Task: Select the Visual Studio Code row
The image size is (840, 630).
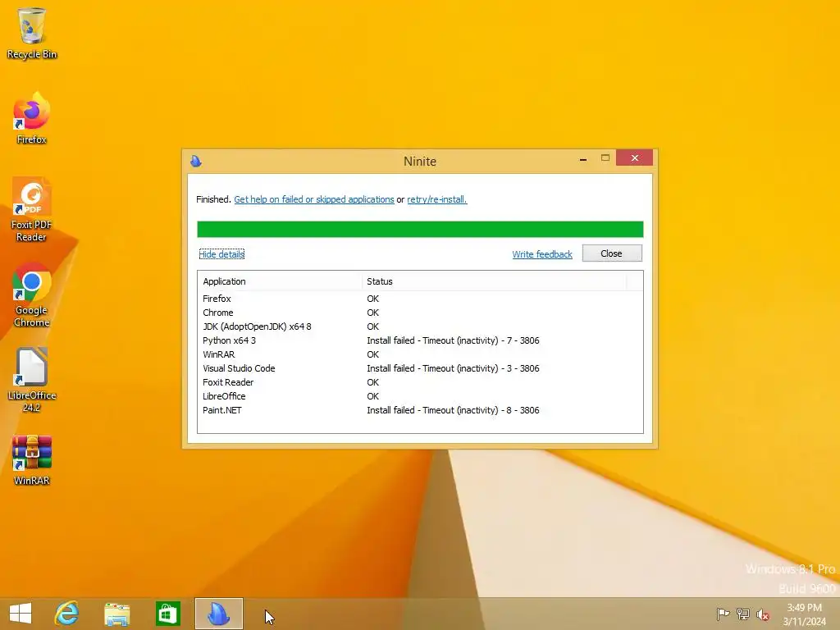Action: [420, 368]
